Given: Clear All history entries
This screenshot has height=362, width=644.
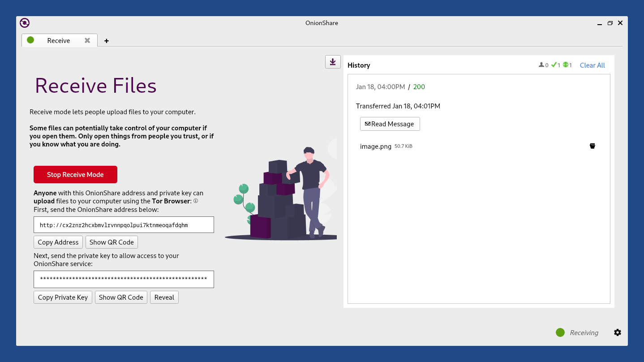Looking at the screenshot, I should point(592,65).
